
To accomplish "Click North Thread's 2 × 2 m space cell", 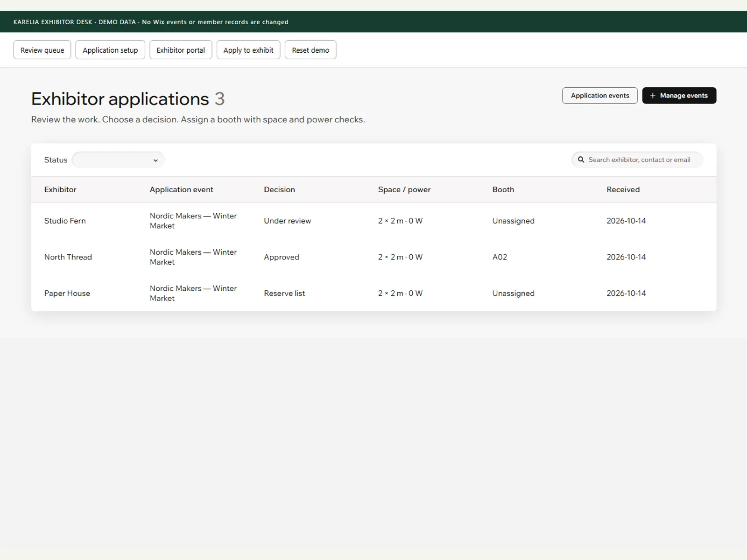I will 400,257.
